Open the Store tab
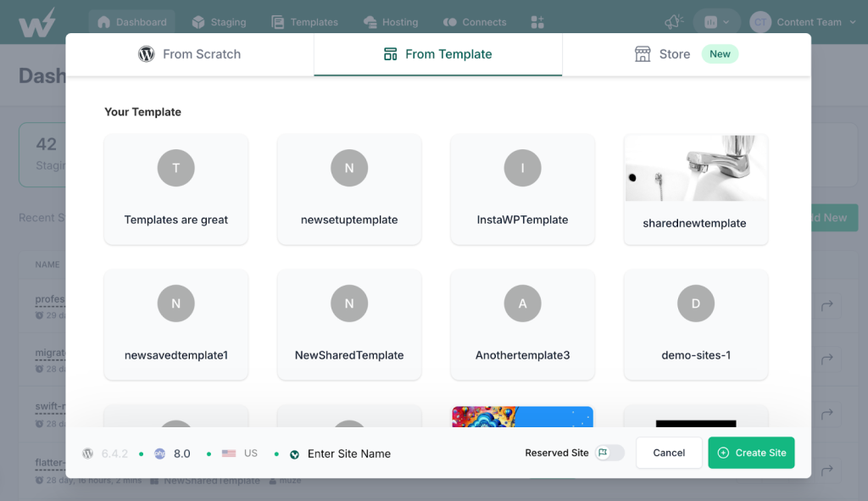The width and height of the screenshot is (868, 501). pyautogui.click(x=687, y=54)
